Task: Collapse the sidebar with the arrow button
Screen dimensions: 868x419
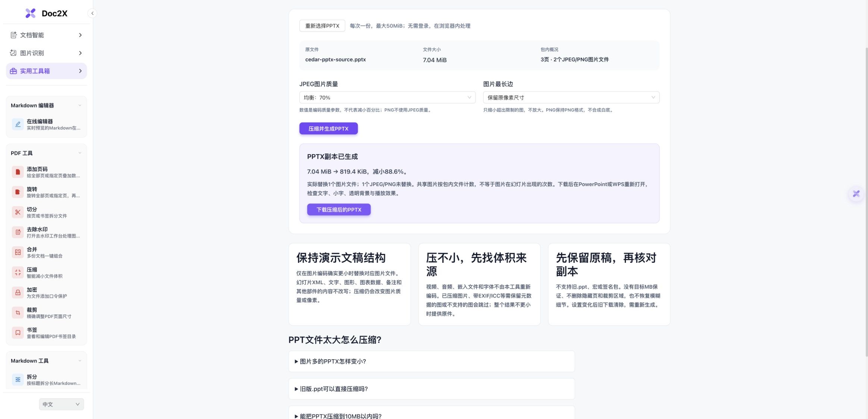Action: pyautogui.click(x=93, y=13)
